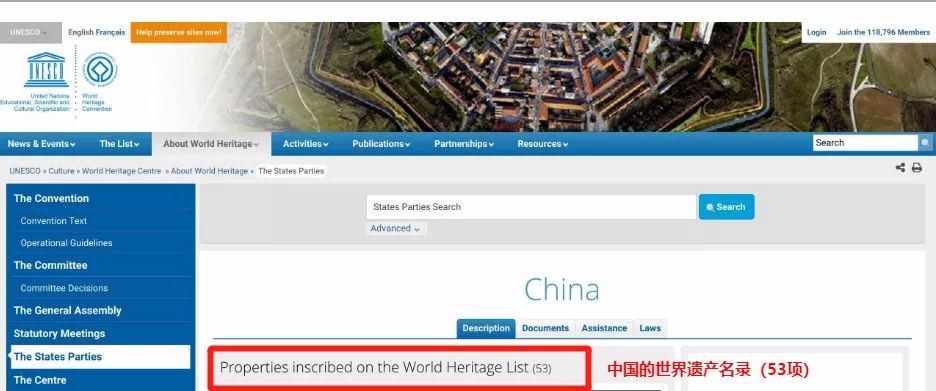
Task: Select The States Parties sidebar item
Action: pos(100,357)
